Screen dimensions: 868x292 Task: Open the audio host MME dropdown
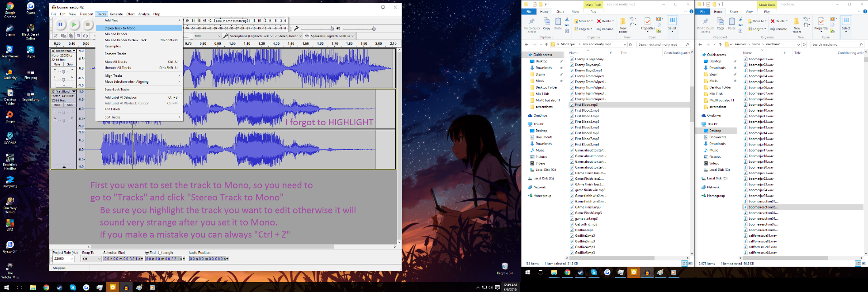(207, 36)
